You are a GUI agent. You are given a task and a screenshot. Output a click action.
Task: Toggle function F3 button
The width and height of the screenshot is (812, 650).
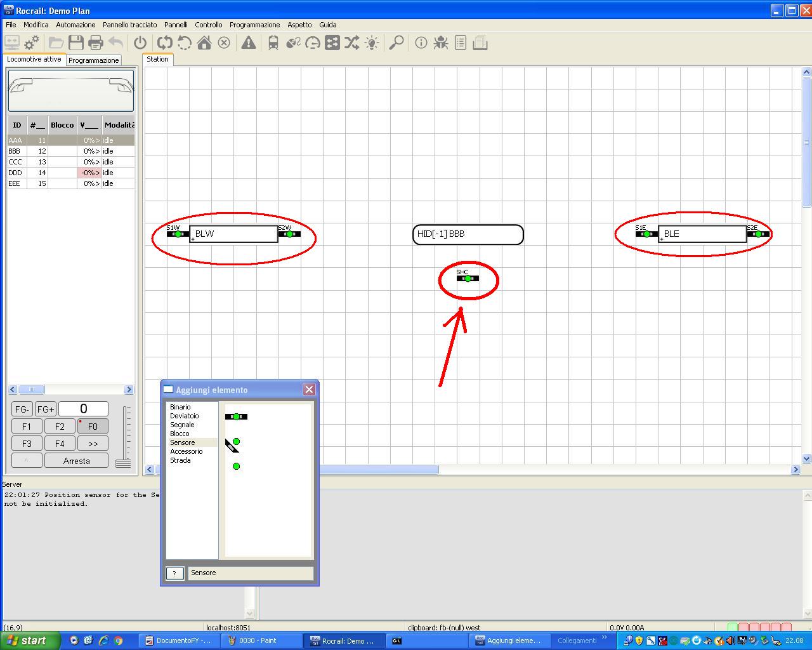pyautogui.click(x=27, y=443)
